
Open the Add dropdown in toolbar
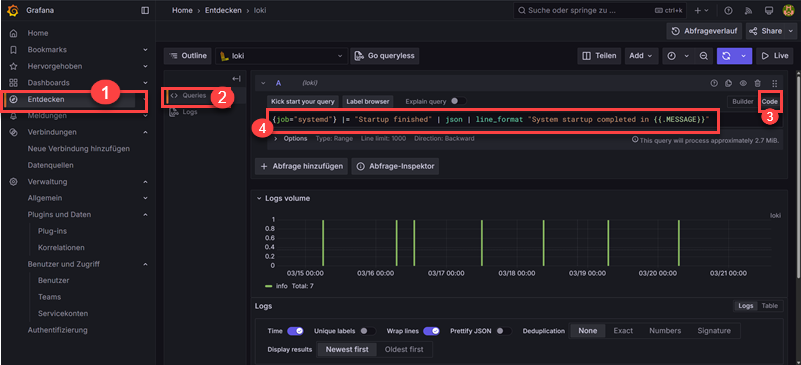click(641, 56)
